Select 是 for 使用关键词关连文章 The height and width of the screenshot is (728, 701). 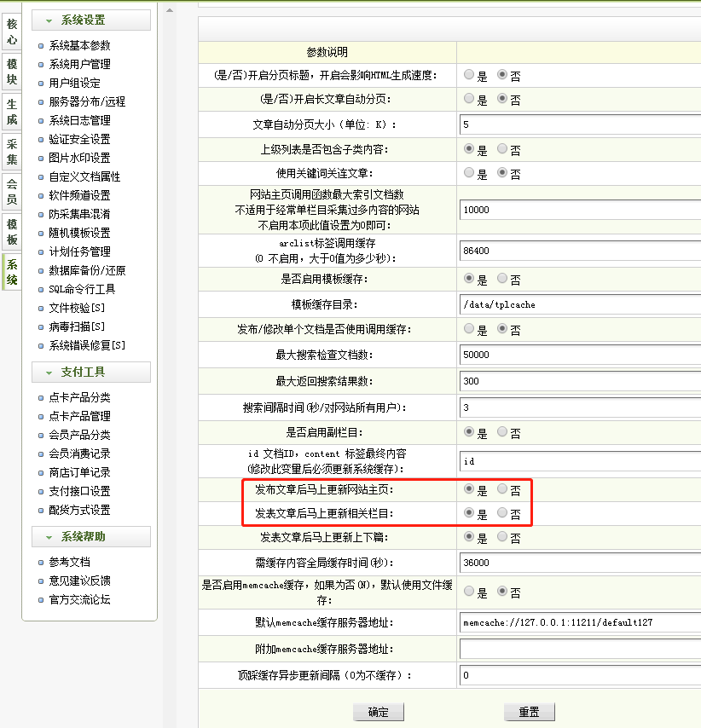pyautogui.click(x=469, y=173)
